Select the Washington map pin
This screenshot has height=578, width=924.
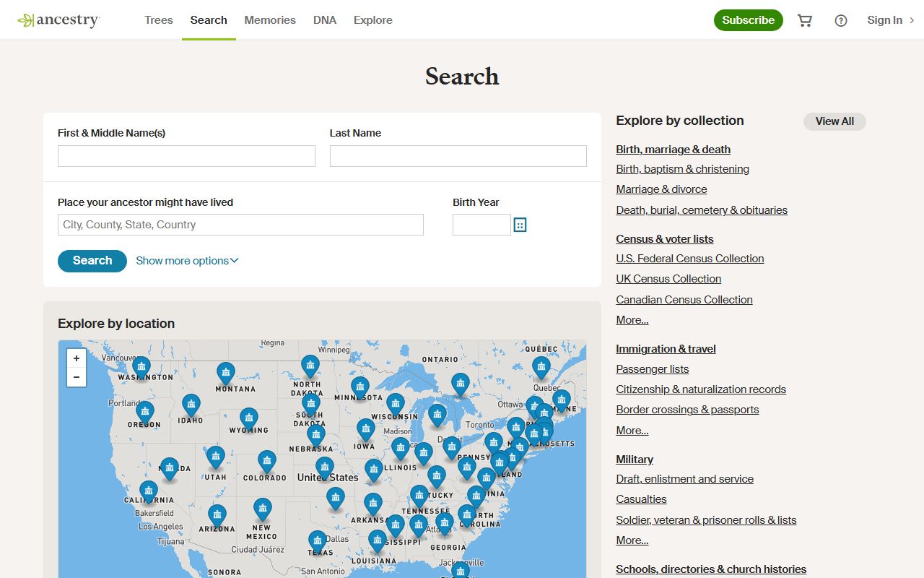(141, 368)
